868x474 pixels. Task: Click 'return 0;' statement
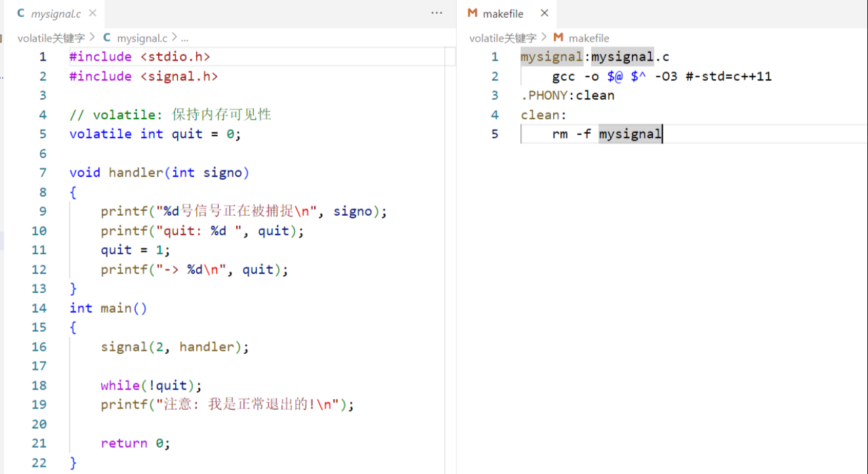[136, 443]
